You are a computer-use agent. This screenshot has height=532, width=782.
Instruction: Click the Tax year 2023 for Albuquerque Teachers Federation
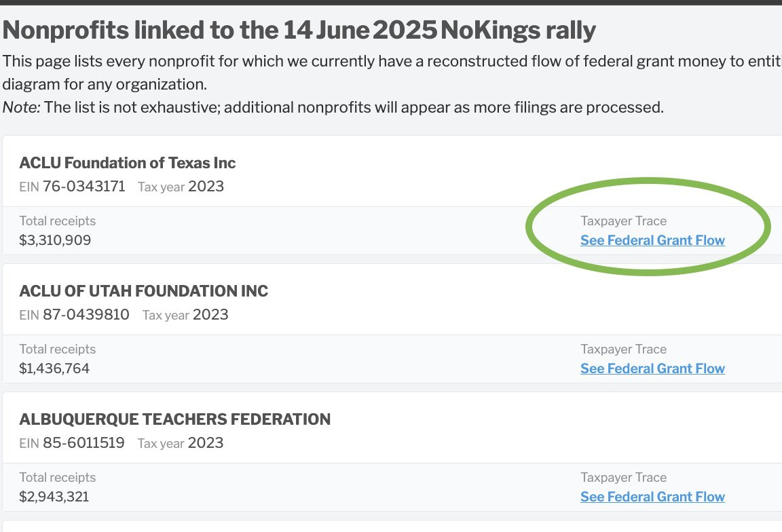pos(181,443)
